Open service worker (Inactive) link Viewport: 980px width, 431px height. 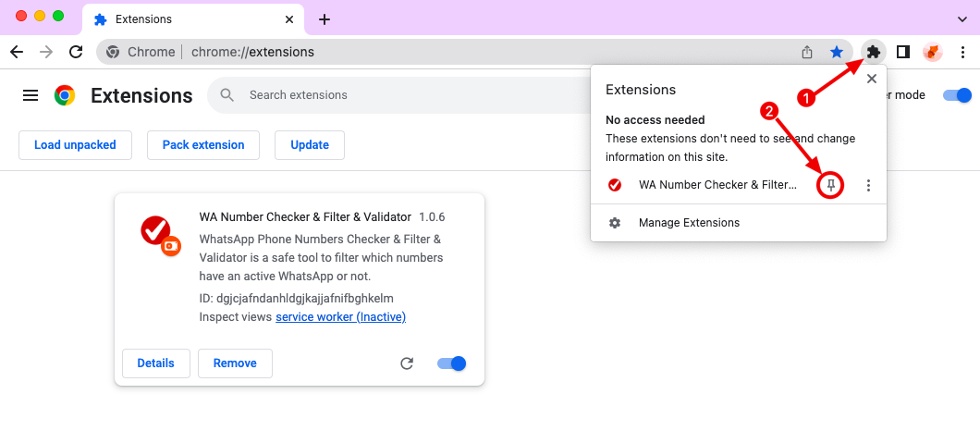[x=340, y=317]
